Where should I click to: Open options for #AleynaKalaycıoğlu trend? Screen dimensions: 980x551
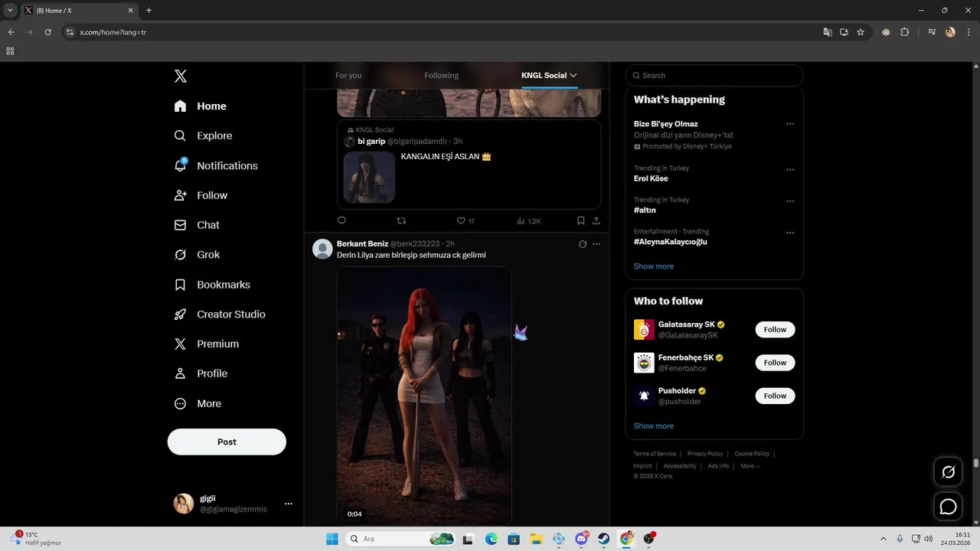point(790,233)
